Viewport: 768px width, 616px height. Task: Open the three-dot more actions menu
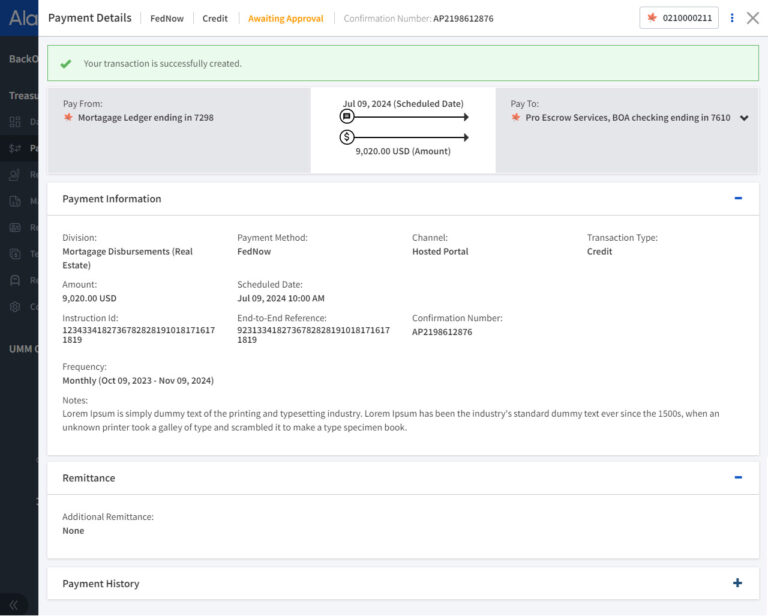pos(732,18)
